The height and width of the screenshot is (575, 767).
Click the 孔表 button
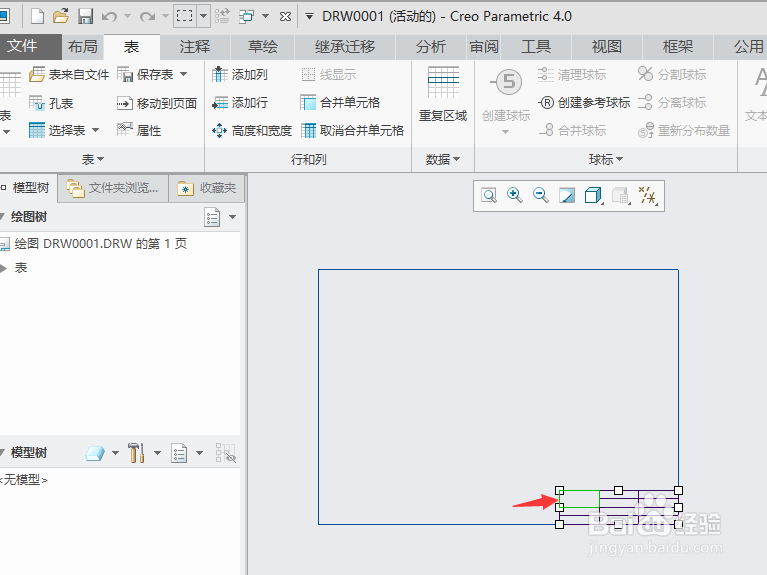coord(51,103)
